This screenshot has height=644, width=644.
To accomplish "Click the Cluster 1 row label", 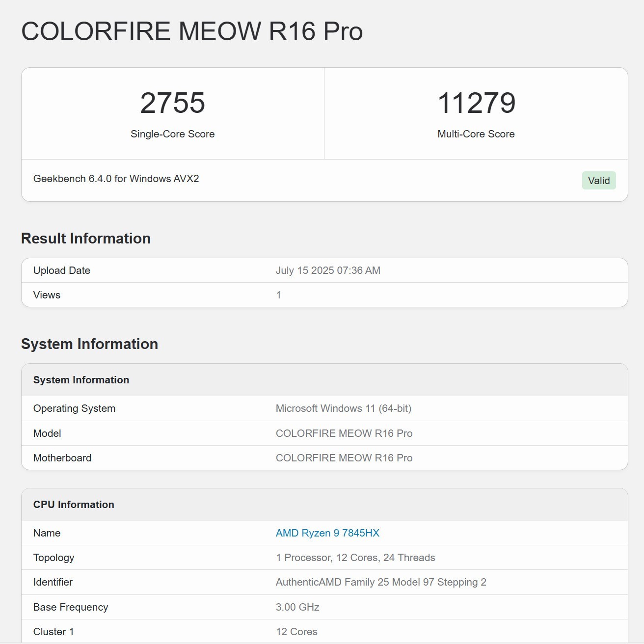I will pyautogui.click(x=54, y=632).
